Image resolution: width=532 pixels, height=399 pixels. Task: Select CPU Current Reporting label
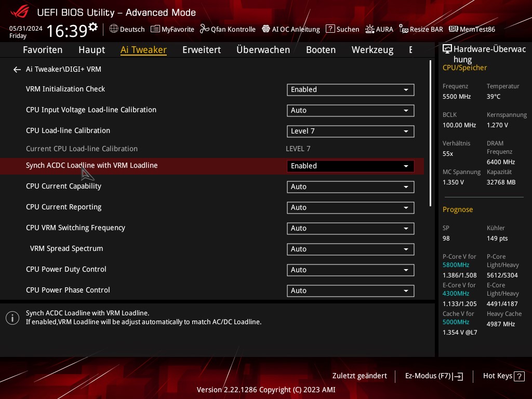coord(63,207)
